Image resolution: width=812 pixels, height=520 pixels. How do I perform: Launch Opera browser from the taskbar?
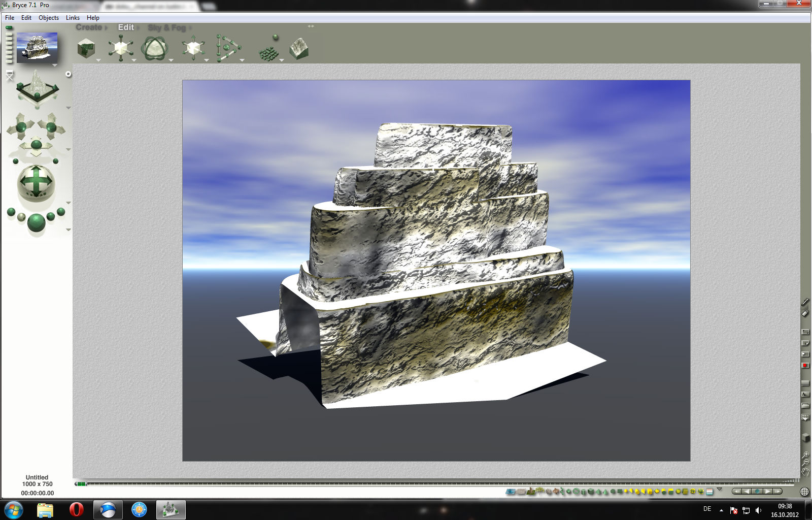point(77,509)
